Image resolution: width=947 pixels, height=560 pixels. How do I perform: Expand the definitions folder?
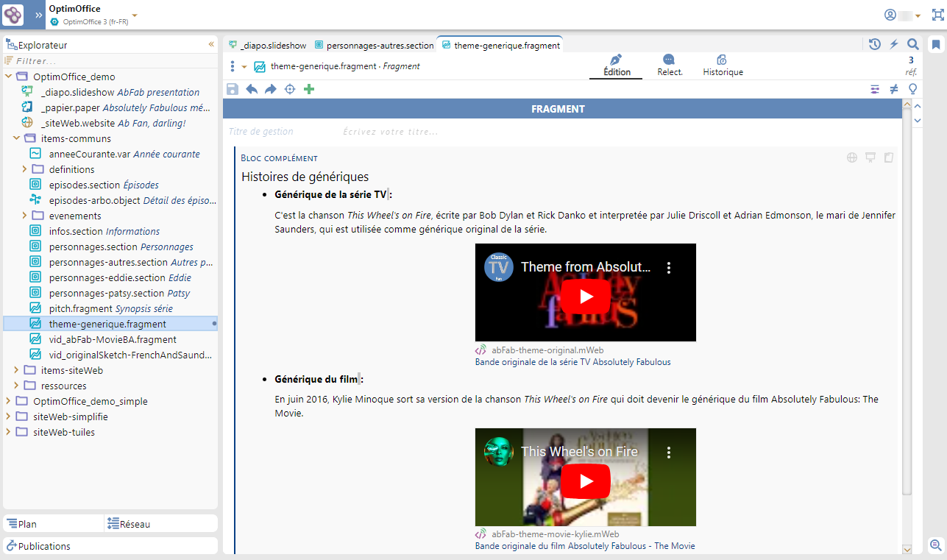[x=24, y=169]
